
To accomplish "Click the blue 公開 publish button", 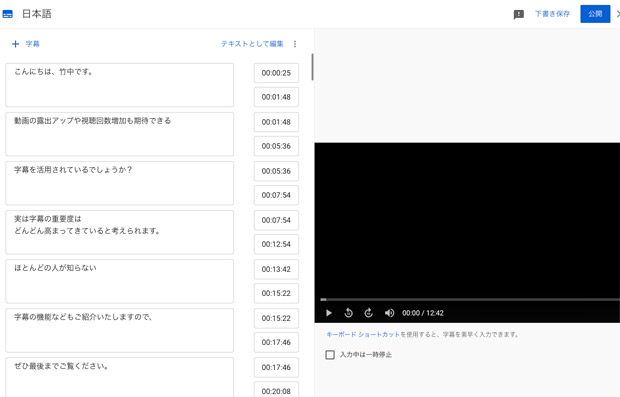I will pos(595,14).
